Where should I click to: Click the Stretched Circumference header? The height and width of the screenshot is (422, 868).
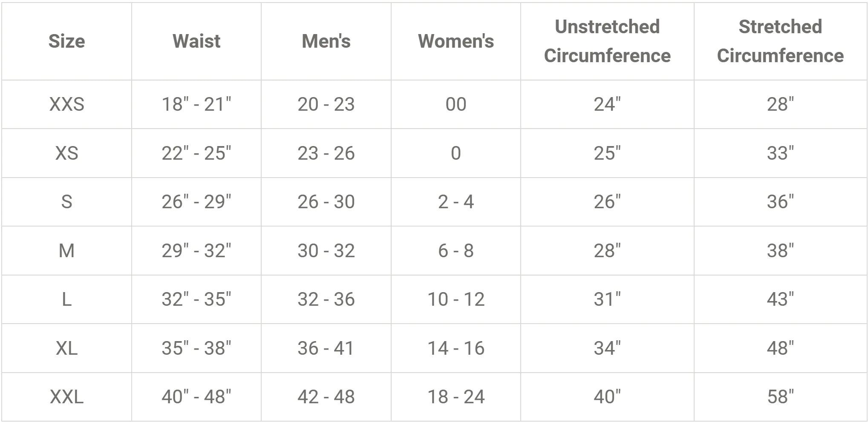point(780,41)
